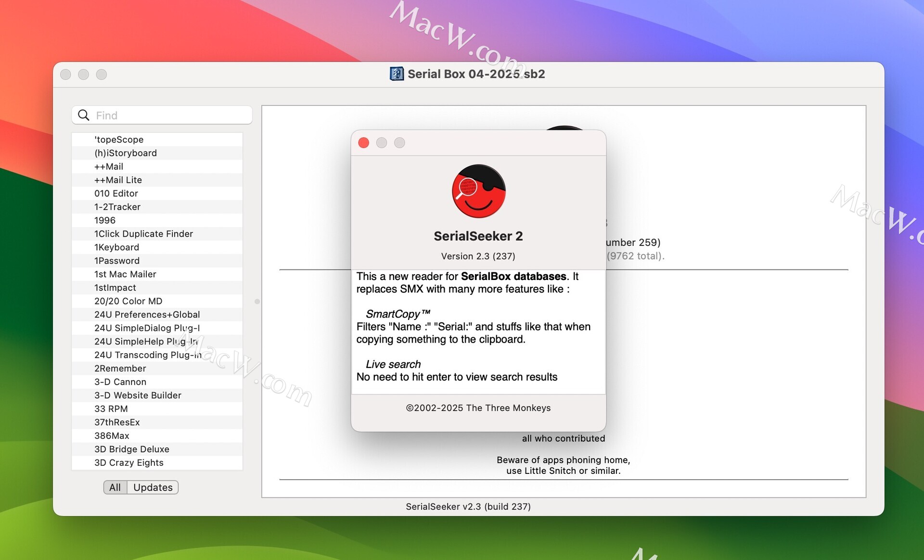Select 37thResEx in the list
This screenshot has height=560, width=924.
157,422
